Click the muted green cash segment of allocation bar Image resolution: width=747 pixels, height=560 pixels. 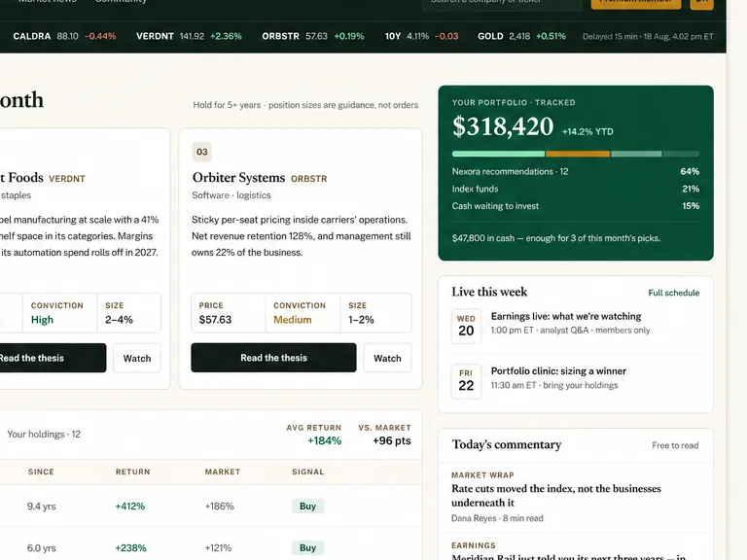tap(636, 154)
